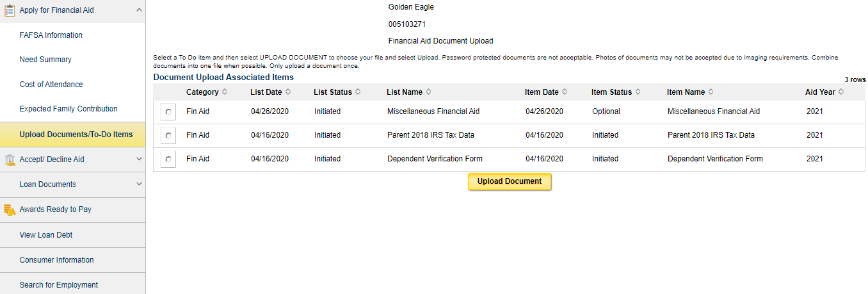
Task: Sort by Item Name column sort icon
Action: coord(711,92)
